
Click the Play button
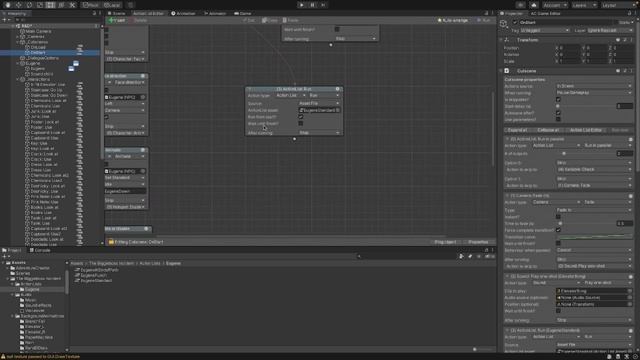[302, 5]
